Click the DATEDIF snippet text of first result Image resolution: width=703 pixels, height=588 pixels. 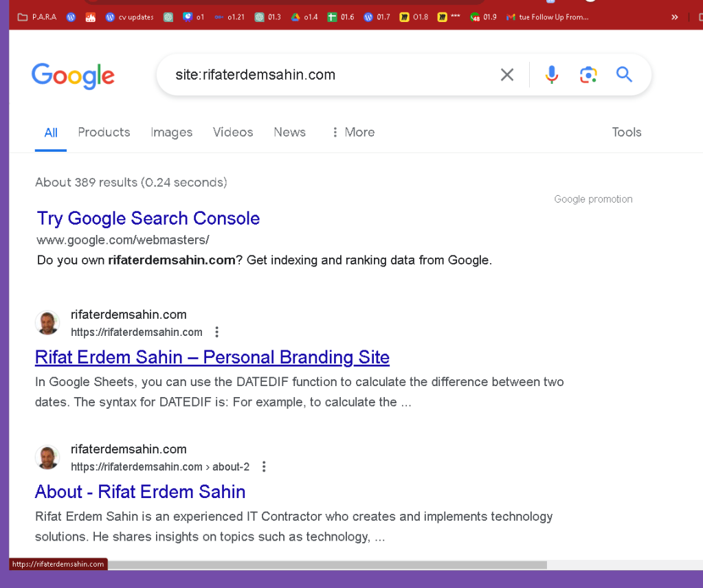300,392
